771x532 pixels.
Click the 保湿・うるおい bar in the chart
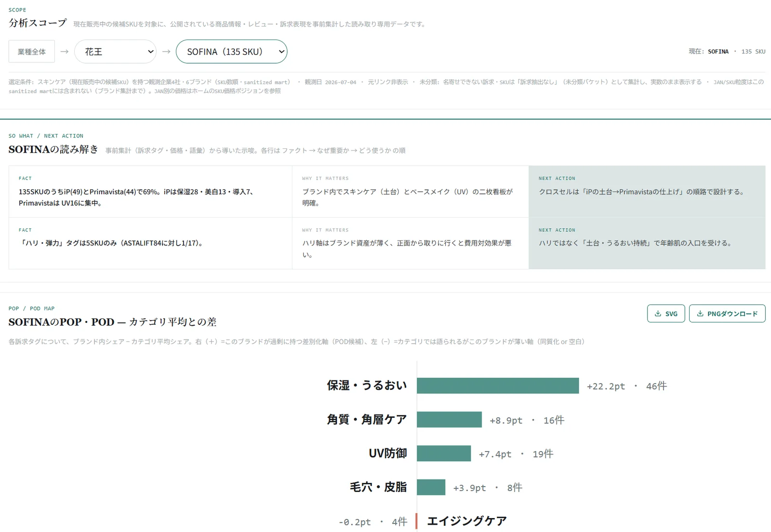tap(498, 386)
